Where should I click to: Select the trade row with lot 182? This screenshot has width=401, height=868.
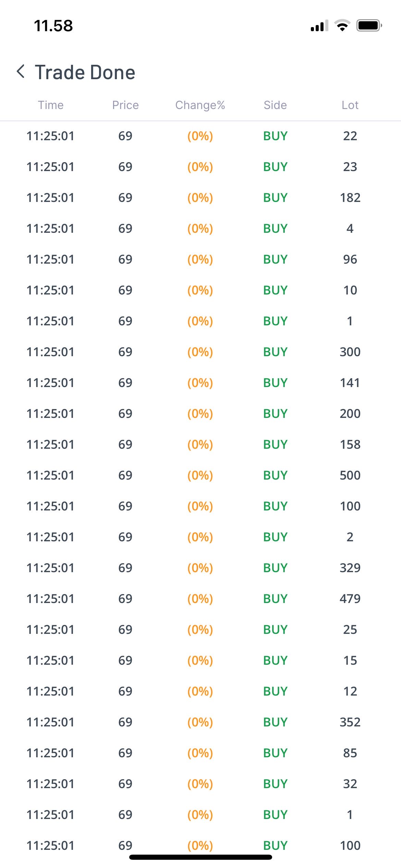click(x=200, y=197)
